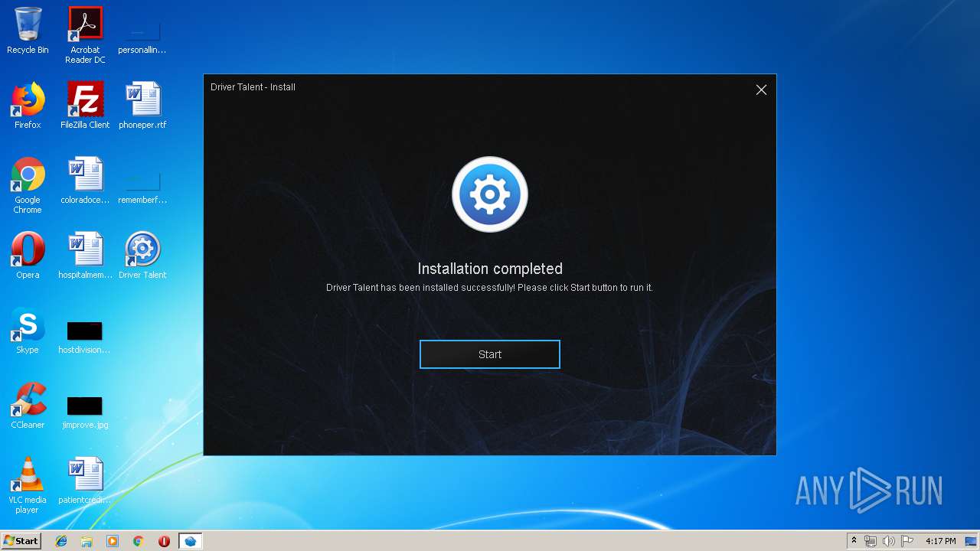Open Internet Explorer from taskbar
Screen dimensions: 980x551
click(x=61, y=541)
